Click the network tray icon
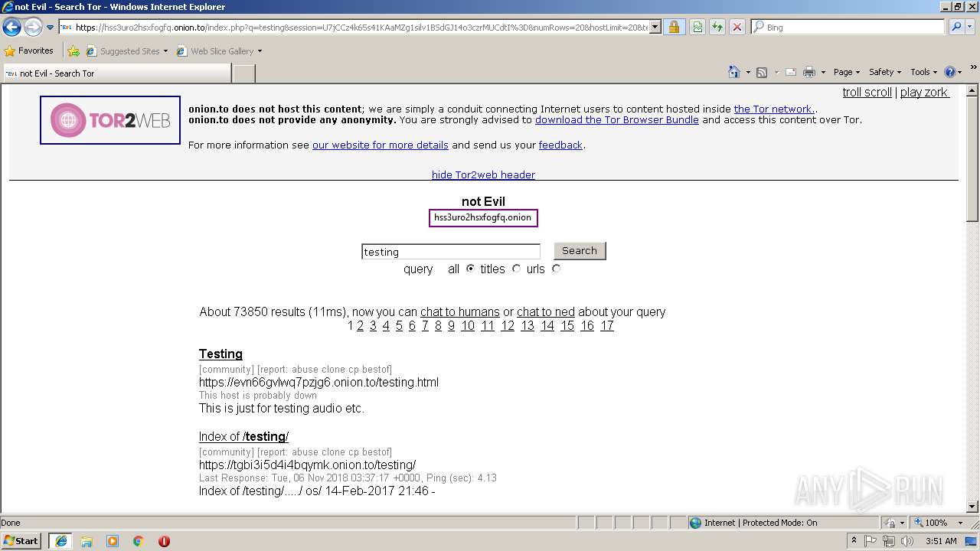 890,541
